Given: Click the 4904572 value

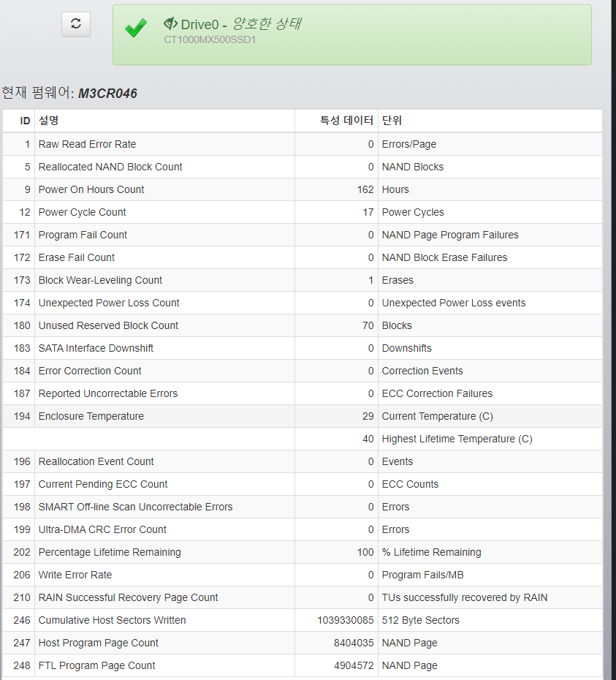Looking at the screenshot, I should (354, 665).
